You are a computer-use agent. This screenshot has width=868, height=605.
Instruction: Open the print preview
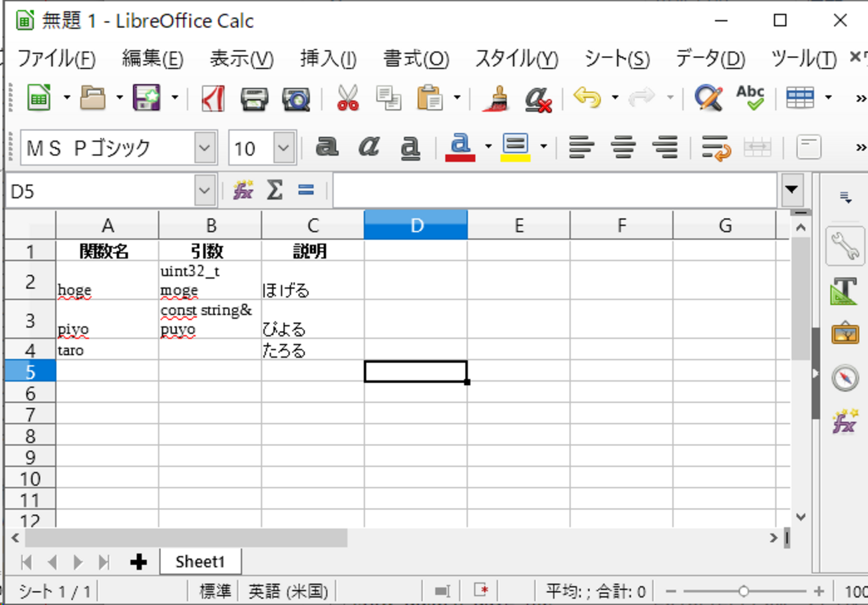coord(296,98)
